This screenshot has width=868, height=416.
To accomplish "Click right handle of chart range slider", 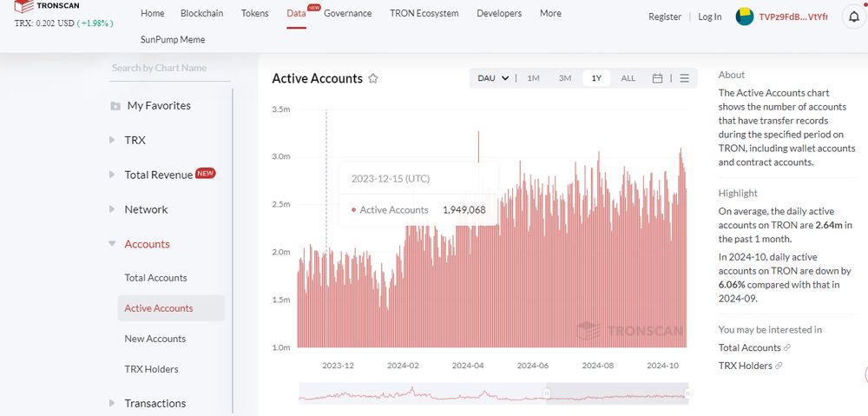I will (x=687, y=393).
